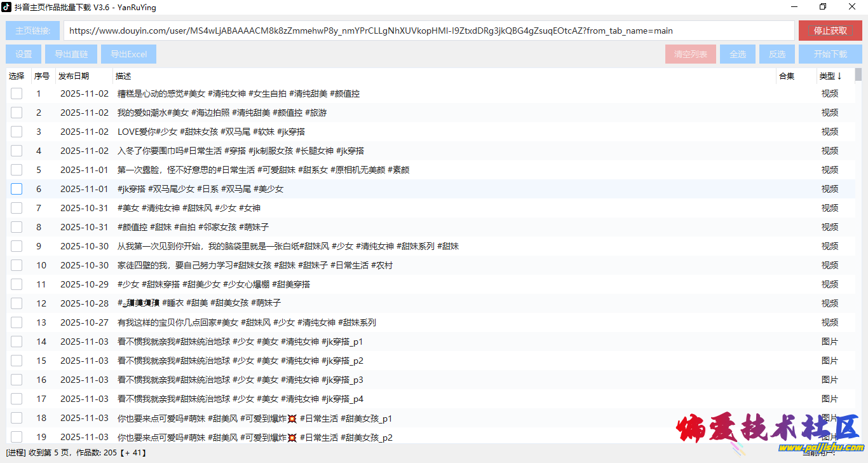The image size is (868, 463).
Task: Toggle the checkbox for row 17
Action: 17,399
